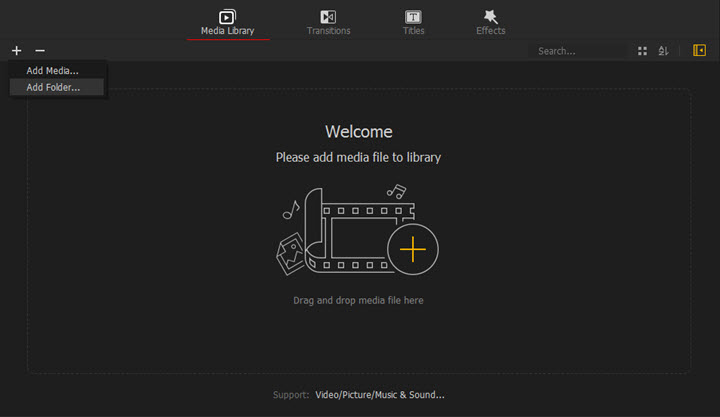Choose Add Folder... from the menu
Image resolution: width=720 pixels, height=417 pixels.
pyautogui.click(x=57, y=87)
